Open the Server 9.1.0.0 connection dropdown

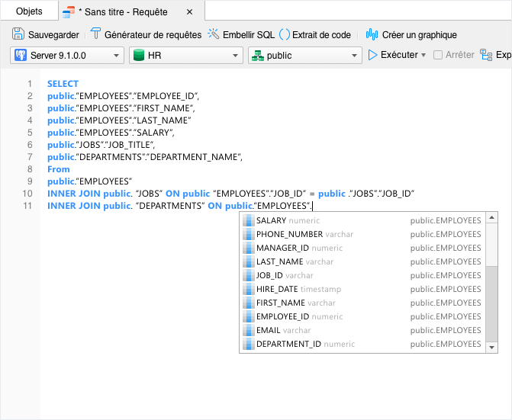(67, 55)
